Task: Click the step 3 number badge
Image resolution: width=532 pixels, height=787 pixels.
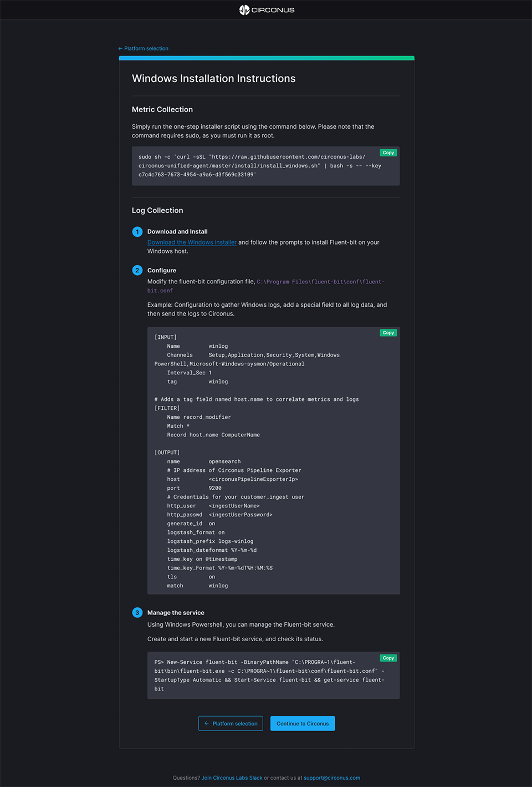Action: [x=137, y=613]
